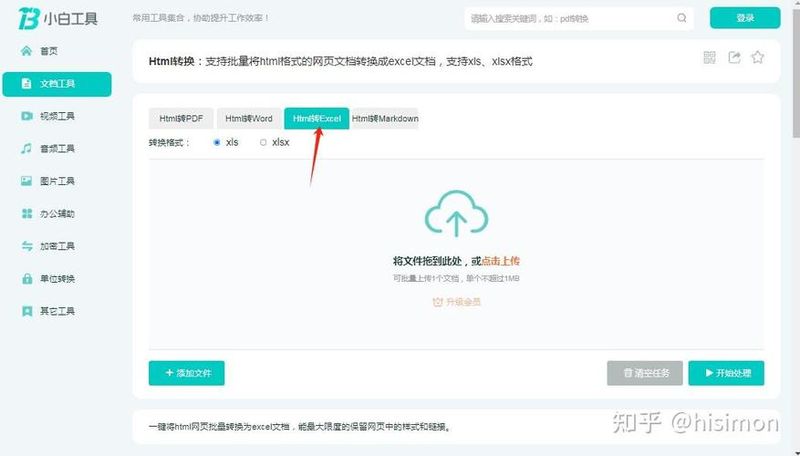Open 图片工具 in sidebar
Screen dimensions: 800x456
[57, 181]
